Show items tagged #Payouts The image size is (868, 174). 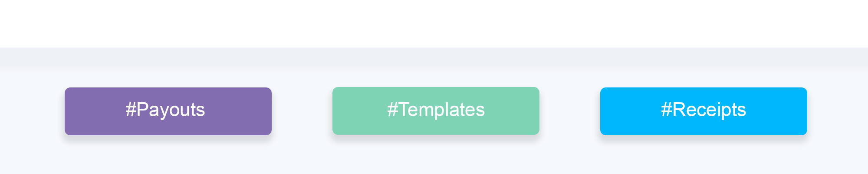click(168, 111)
